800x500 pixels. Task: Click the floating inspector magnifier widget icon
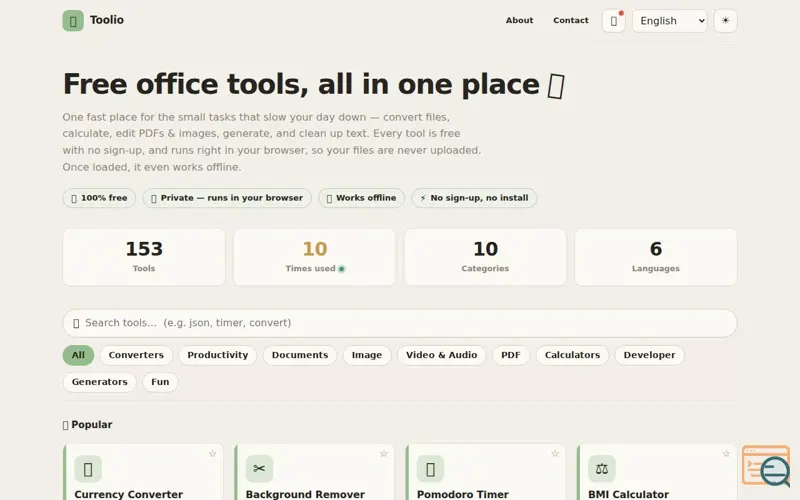point(766,466)
